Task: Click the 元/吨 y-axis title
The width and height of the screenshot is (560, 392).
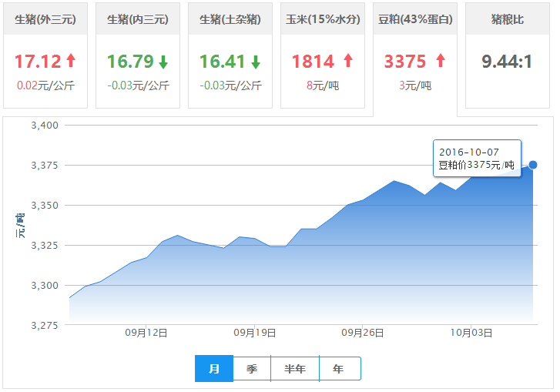Action: tap(20, 226)
